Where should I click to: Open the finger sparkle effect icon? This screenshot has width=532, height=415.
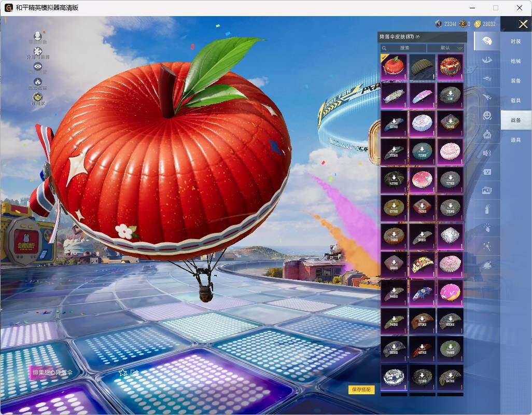(487, 227)
